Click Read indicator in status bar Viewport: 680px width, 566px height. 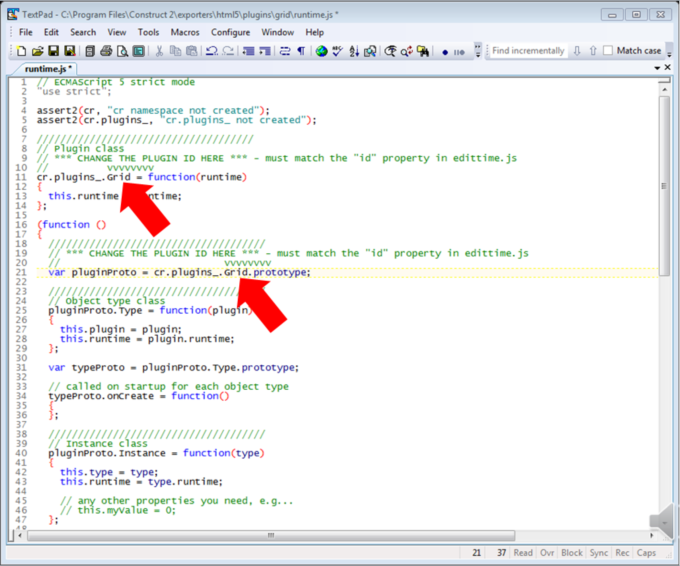coord(523,553)
